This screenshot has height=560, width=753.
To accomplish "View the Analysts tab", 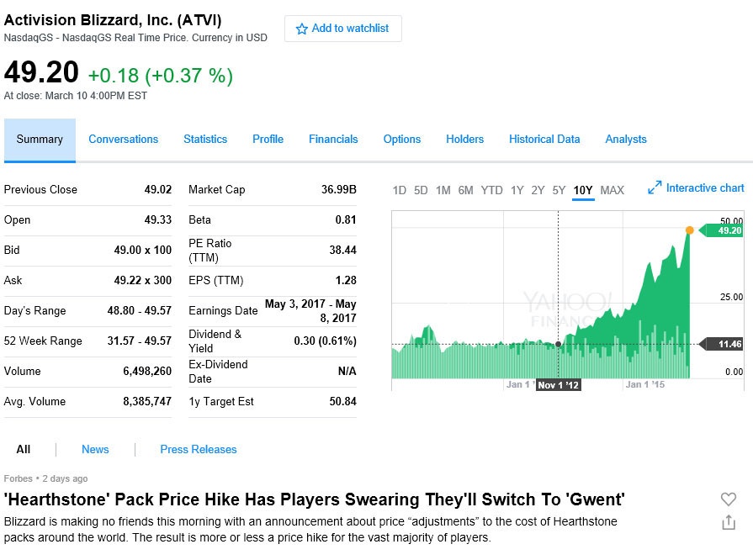I will (626, 140).
